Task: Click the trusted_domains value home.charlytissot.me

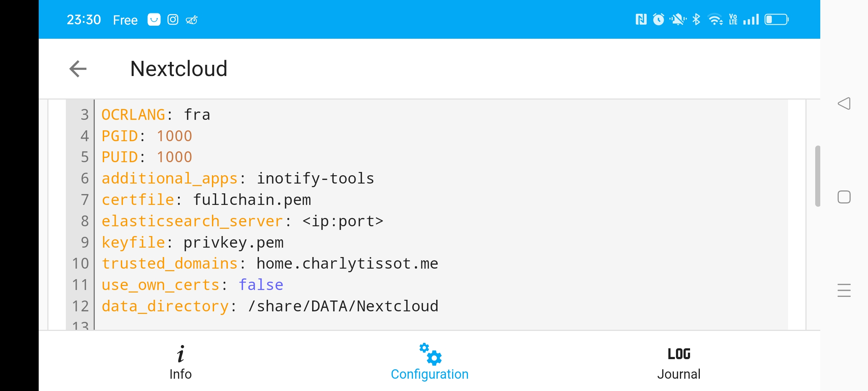Action: (x=347, y=264)
